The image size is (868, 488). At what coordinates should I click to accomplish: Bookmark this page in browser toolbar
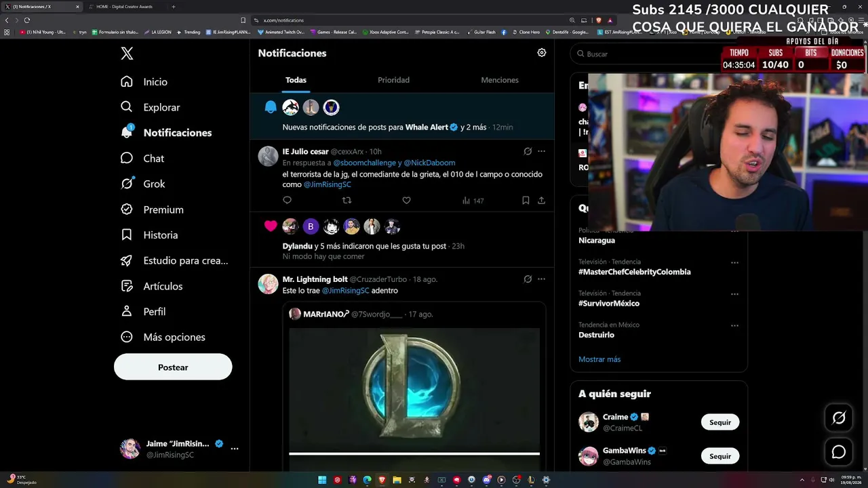coord(243,20)
